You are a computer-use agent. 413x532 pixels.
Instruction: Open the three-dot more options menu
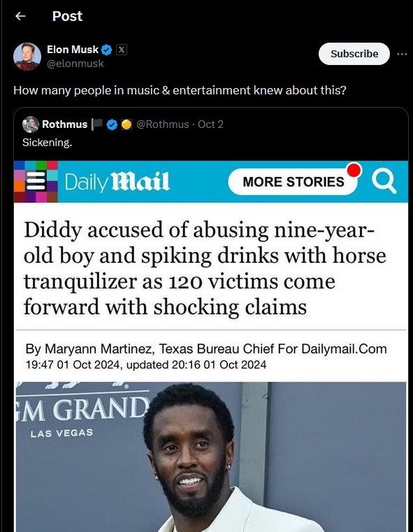[402, 54]
